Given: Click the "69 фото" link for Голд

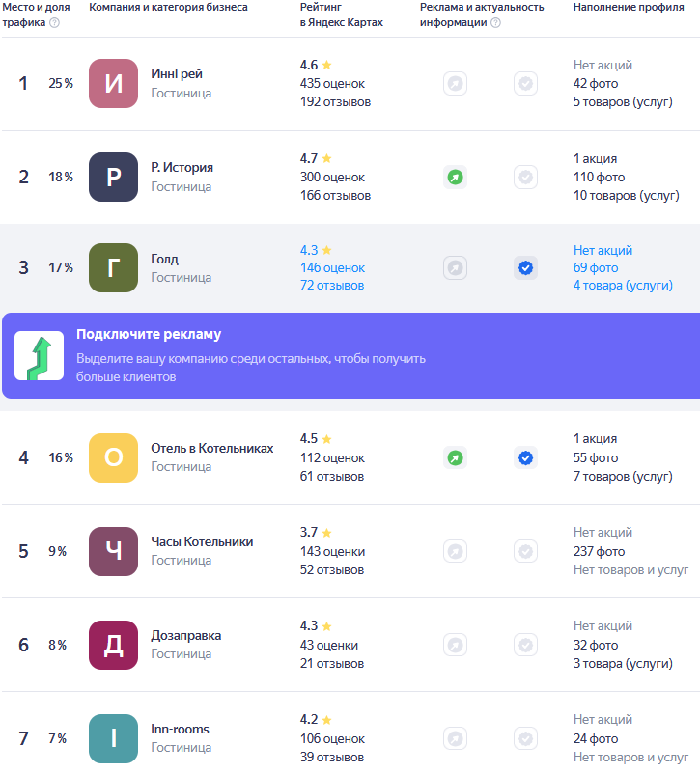Looking at the screenshot, I should tap(596, 267).
